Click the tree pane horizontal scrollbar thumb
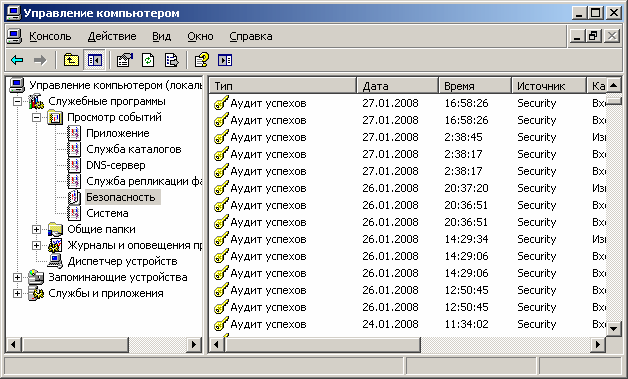This screenshot has width=628, height=379. tap(74, 345)
